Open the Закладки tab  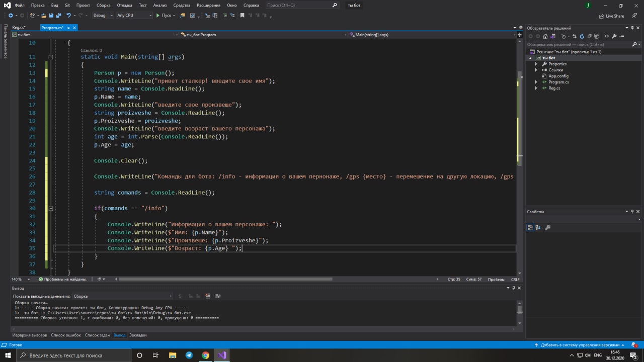(138, 335)
